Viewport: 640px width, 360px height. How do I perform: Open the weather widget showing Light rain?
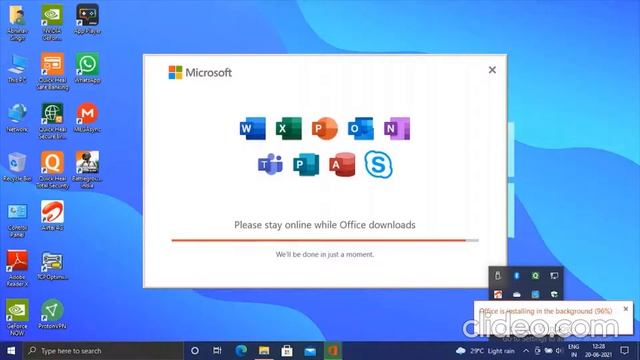pyautogui.click(x=486, y=351)
